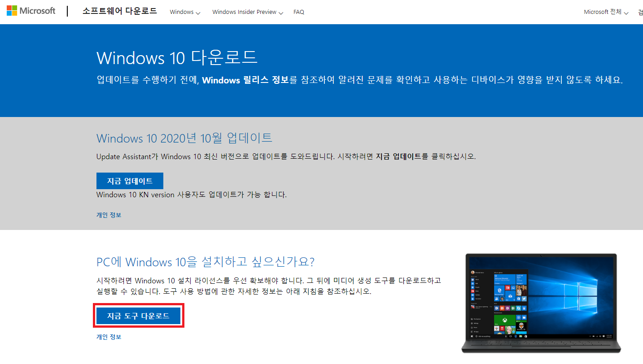Click the Windows 10 다운로드 heading
This screenshot has width=643, height=364.
(177, 58)
